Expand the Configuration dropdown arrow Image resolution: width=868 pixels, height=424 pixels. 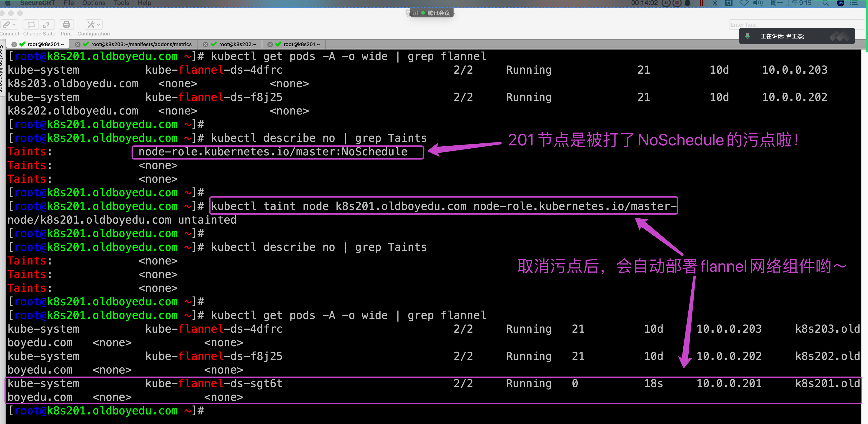98,25
